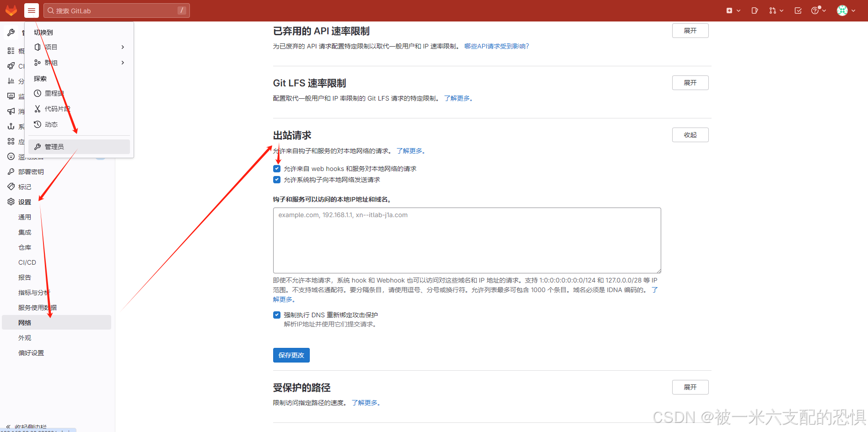Click the 设置 sidebar heading
Viewport: 868px width, 432px height.
tap(25, 202)
